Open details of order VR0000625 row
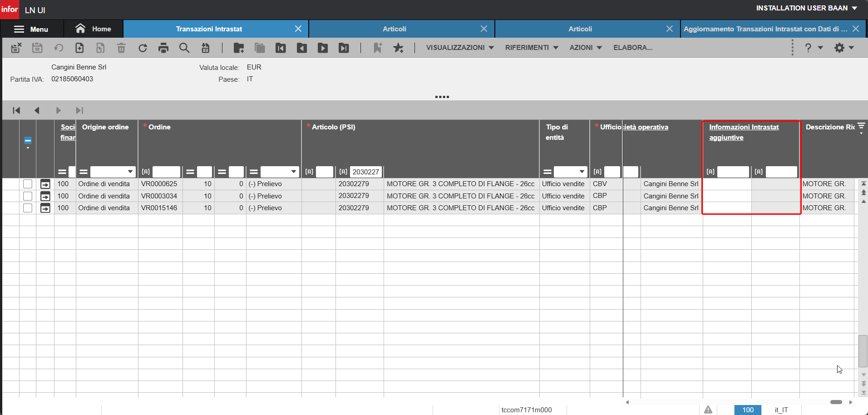The width and height of the screenshot is (868, 415). (45, 184)
